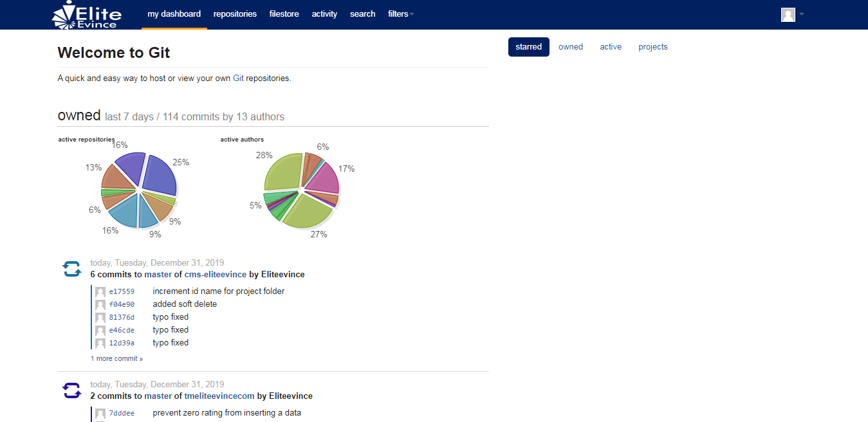This screenshot has width=868, height=422.
Task: Click the 17% pink slice of authors pie
Action: [323, 178]
